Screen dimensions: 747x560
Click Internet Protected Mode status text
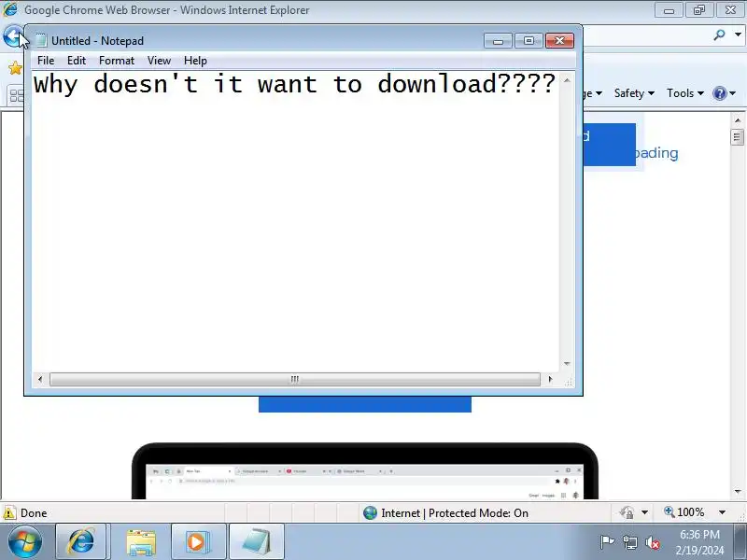(x=455, y=512)
